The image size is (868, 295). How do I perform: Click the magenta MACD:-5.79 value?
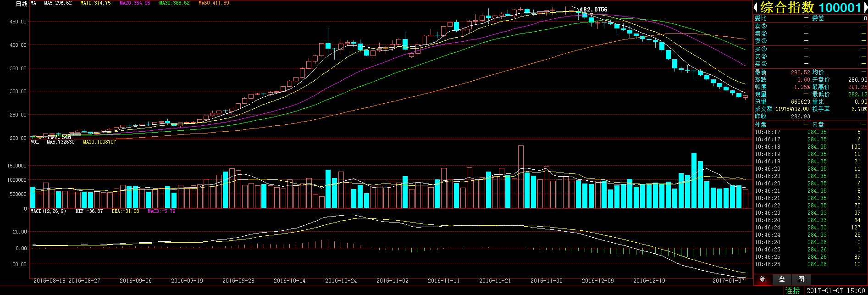click(x=161, y=212)
